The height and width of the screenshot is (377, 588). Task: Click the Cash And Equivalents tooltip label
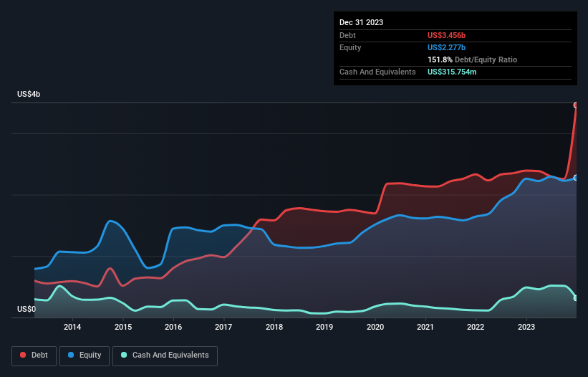point(377,72)
